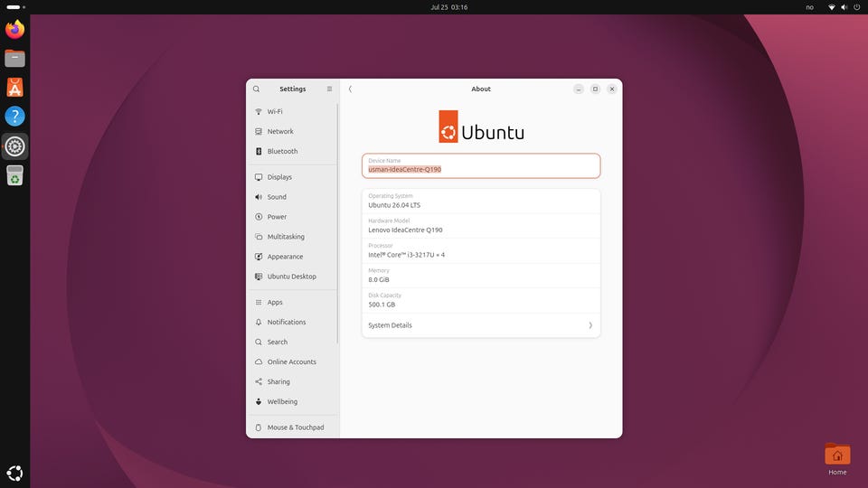Open Trash from the dock
Screen dimensions: 868x488
[x=15, y=175]
